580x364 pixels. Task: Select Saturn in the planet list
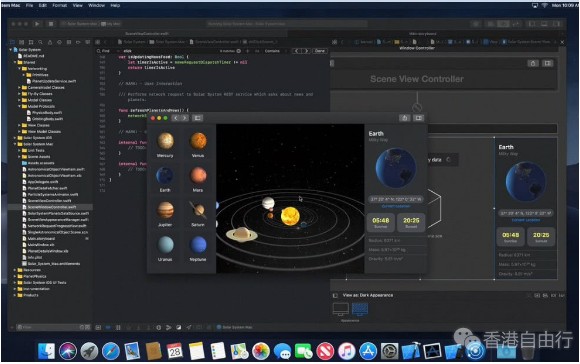[x=198, y=214]
